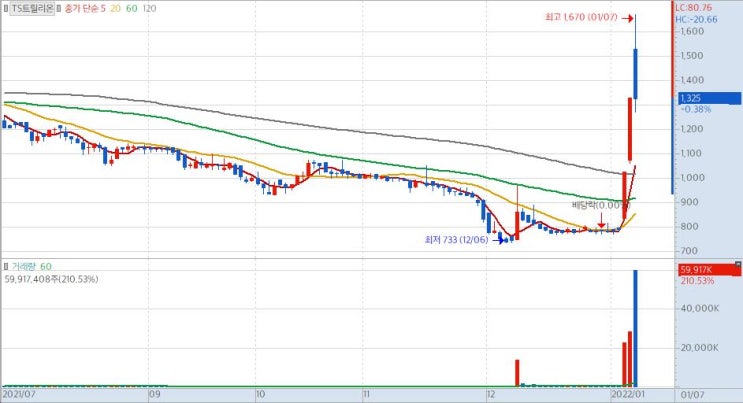
Task: Click the 20,000K volume axis label
Action: point(700,348)
